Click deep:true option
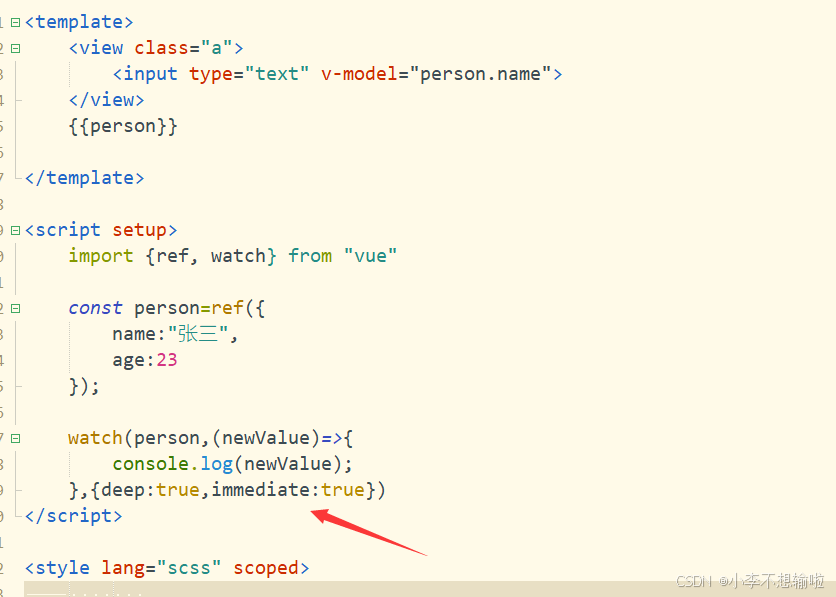The height and width of the screenshot is (597, 836). [150, 490]
